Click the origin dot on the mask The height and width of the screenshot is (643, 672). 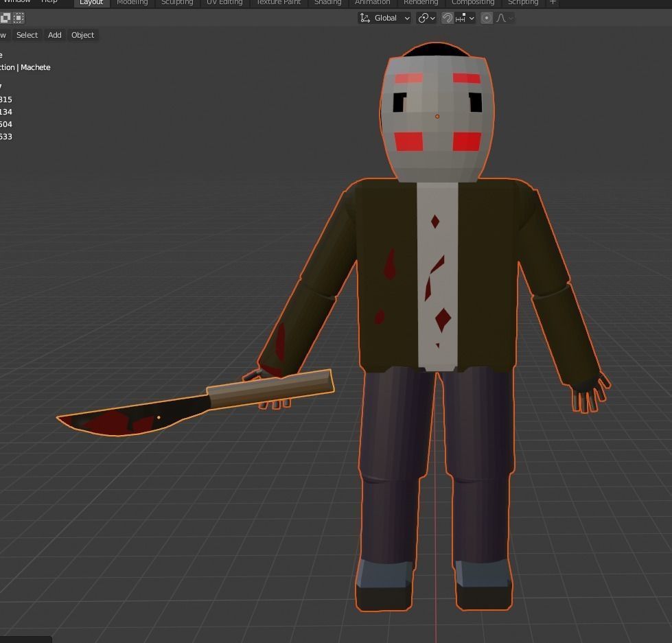tap(437, 117)
